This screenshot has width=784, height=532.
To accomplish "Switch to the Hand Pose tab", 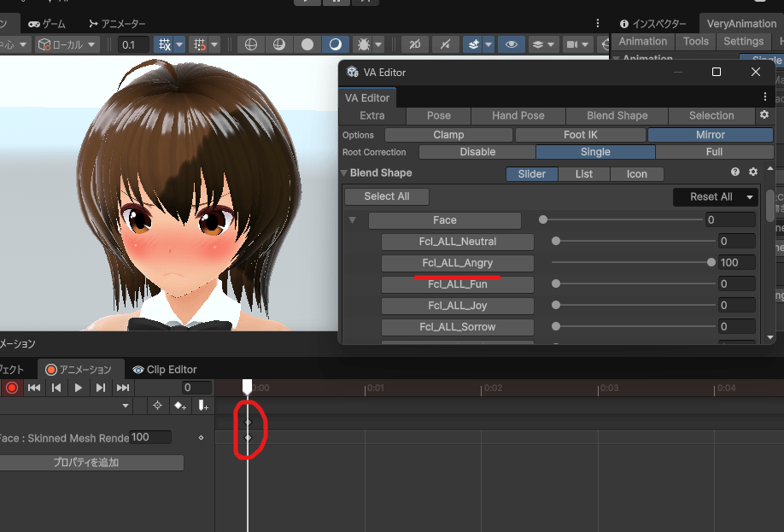I will (x=518, y=115).
